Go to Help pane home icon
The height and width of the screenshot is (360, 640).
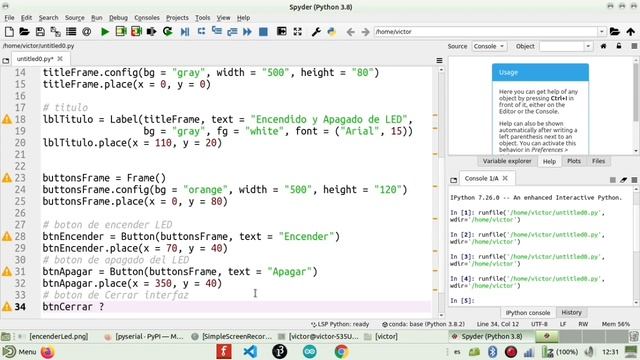pyautogui.click(x=603, y=46)
